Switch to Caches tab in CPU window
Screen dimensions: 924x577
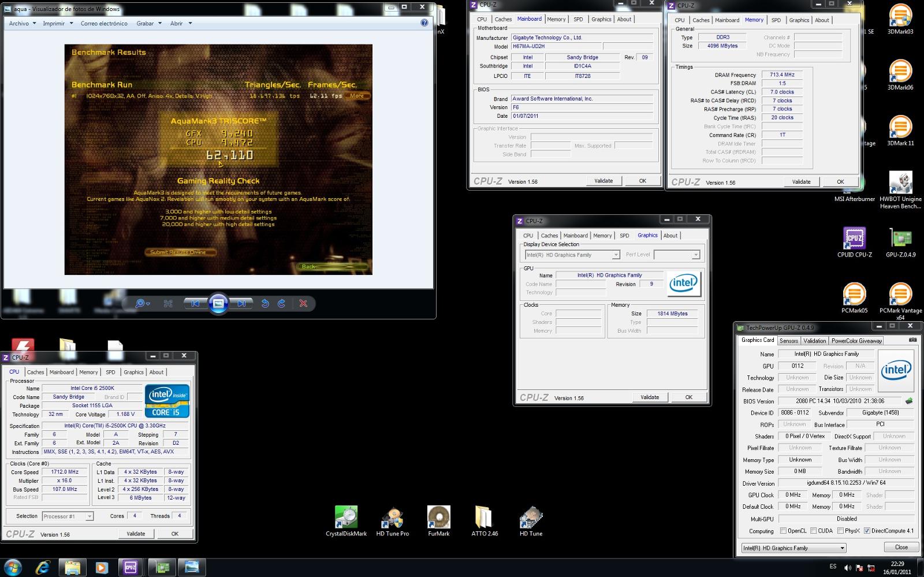click(x=35, y=372)
